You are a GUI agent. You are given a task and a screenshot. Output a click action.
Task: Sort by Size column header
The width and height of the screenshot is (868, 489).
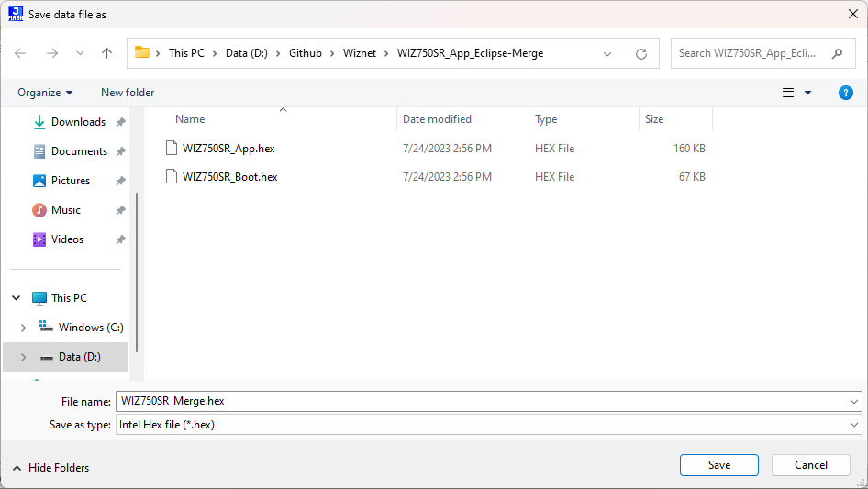click(654, 119)
